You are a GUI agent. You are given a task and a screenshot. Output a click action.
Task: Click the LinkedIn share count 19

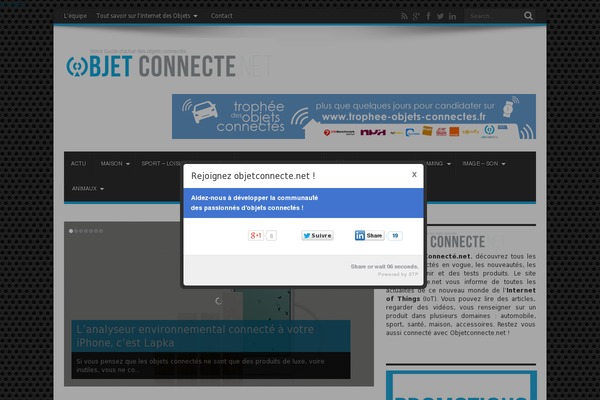(395, 235)
